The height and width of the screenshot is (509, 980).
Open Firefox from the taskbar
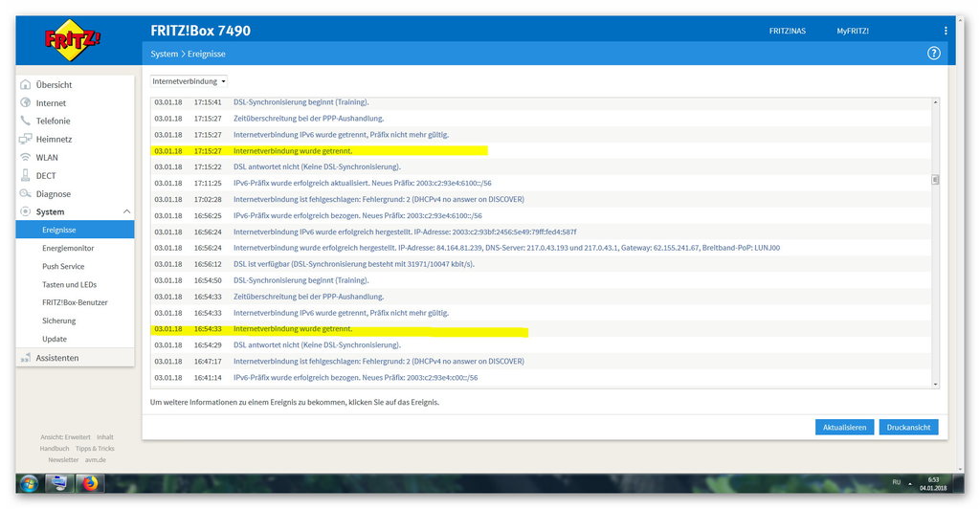coord(89,483)
